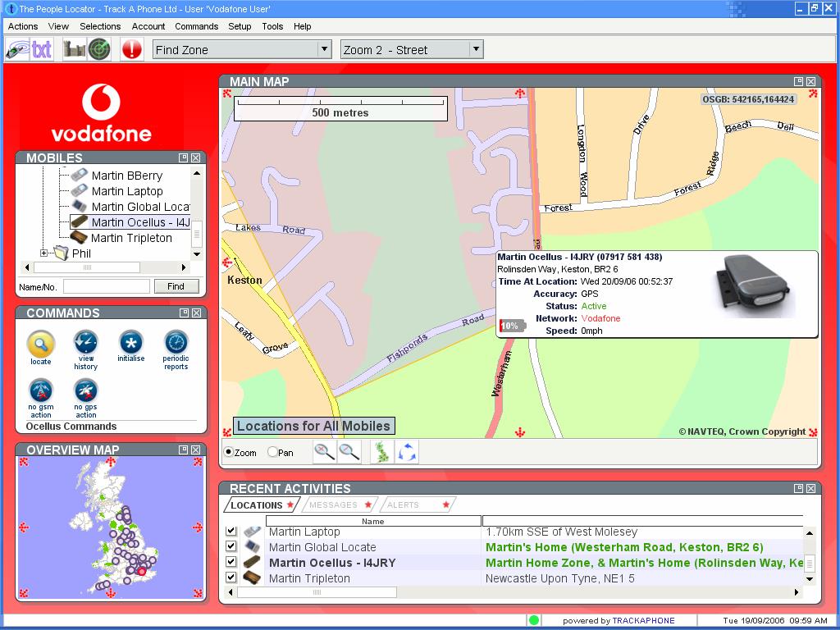This screenshot has width=840, height=630.
Task: Select Martin BBerry in the Mobiles tree
Action: [x=127, y=176]
